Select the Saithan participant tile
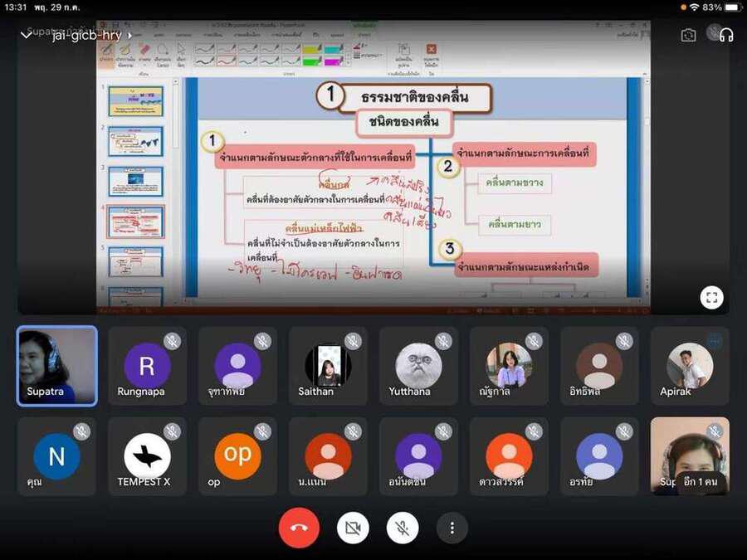The width and height of the screenshot is (747, 560). (328, 365)
